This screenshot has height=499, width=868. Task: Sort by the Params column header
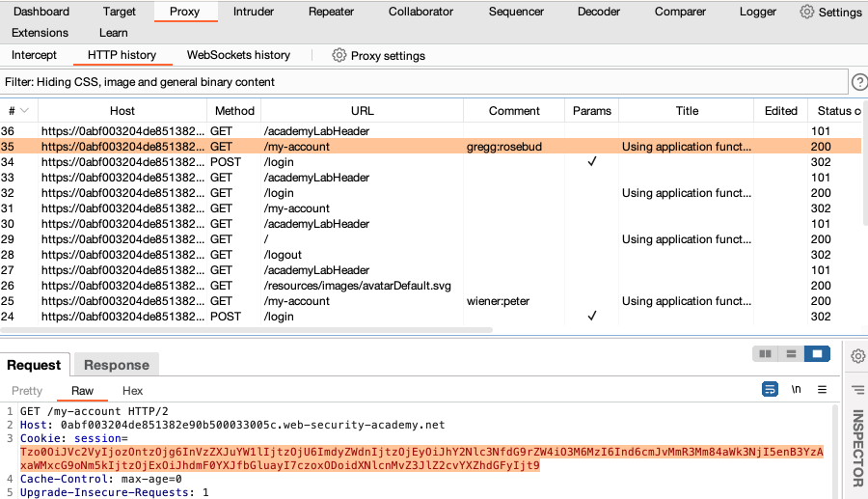click(592, 111)
